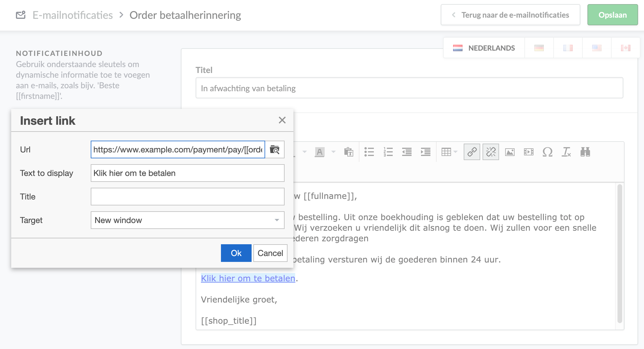The width and height of the screenshot is (644, 349).
Task: Click the Paste as text icon
Action: tap(349, 152)
